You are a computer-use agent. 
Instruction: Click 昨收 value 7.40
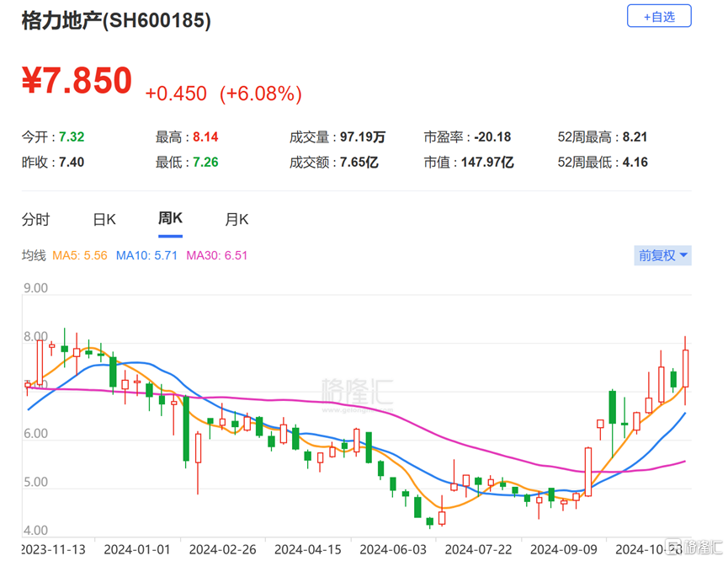[72, 163]
